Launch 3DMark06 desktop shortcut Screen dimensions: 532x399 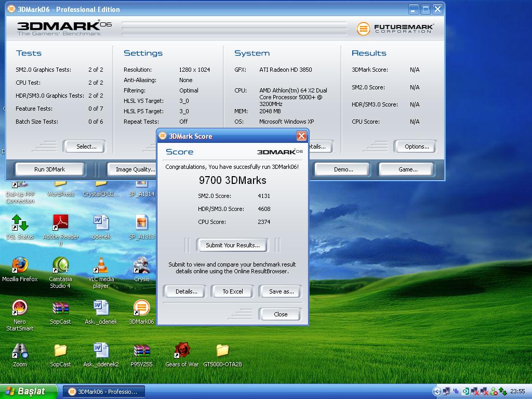click(142, 312)
